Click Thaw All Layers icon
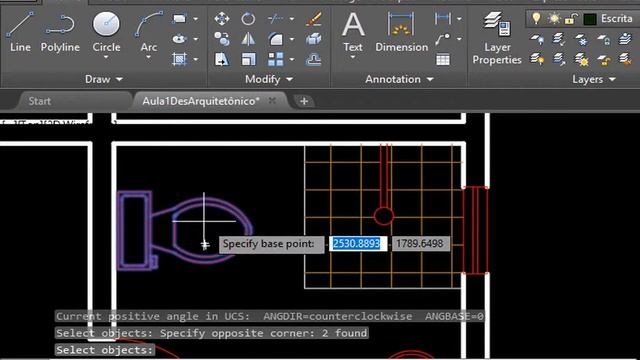Viewport: 640px width, 360px height. tap(581, 60)
